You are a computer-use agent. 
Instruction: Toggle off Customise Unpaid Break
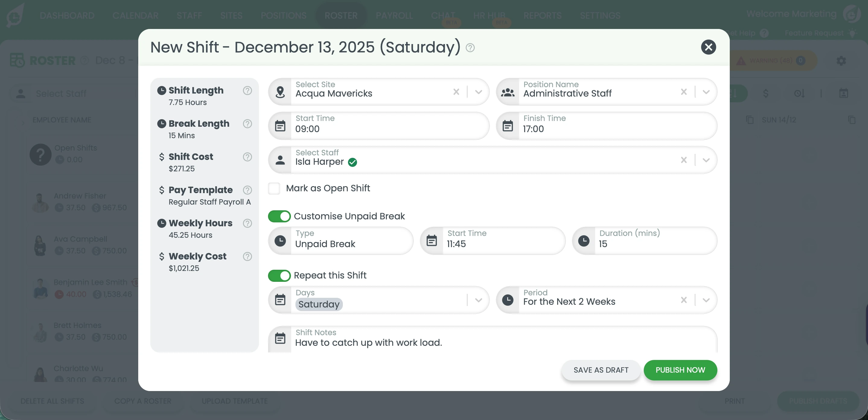pos(279,216)
